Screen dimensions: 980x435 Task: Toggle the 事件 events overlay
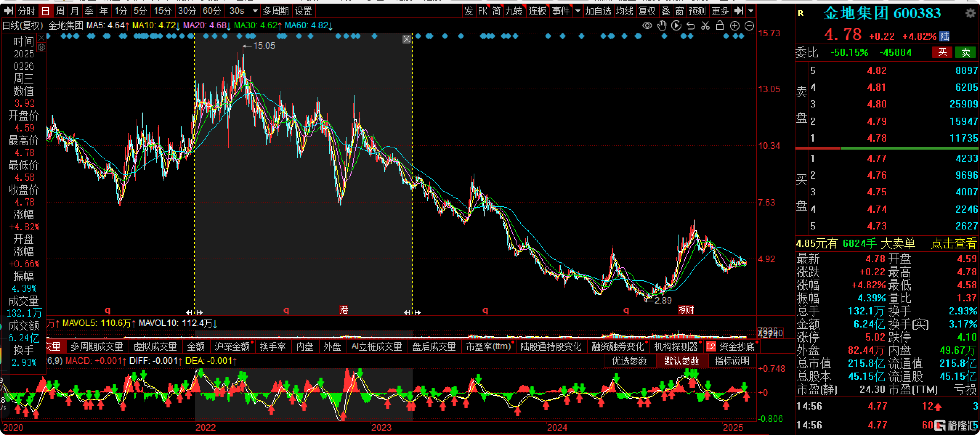561,11
